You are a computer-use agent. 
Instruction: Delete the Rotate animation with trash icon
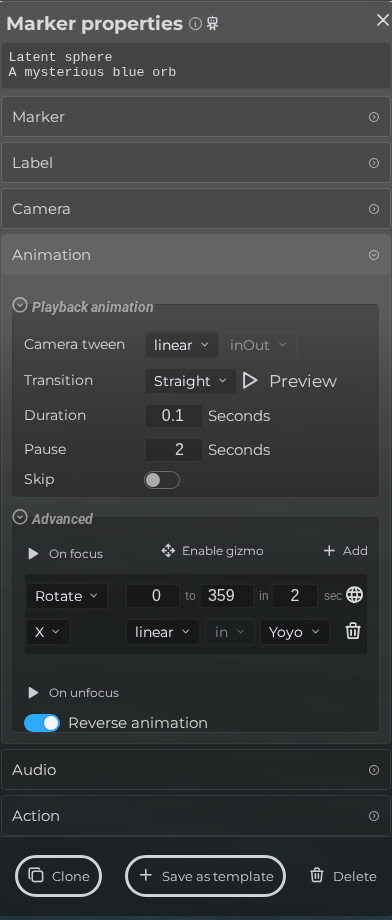coord(353,631)
